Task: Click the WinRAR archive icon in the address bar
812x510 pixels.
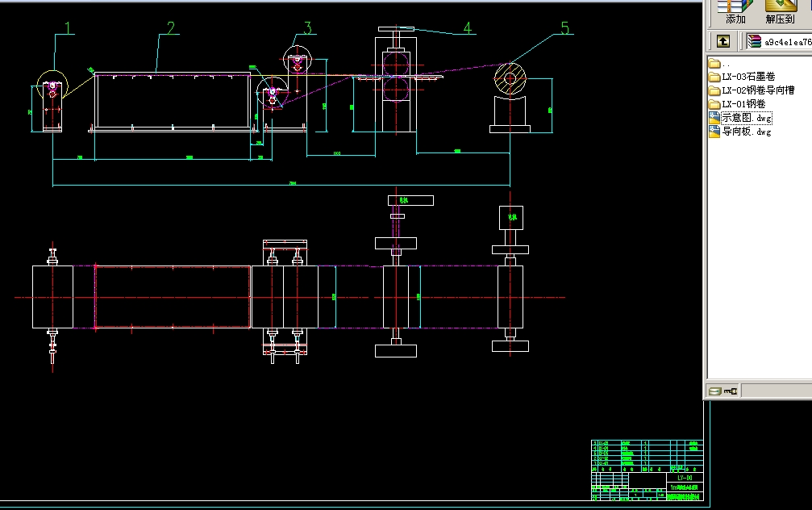Action: click(752, 40)
